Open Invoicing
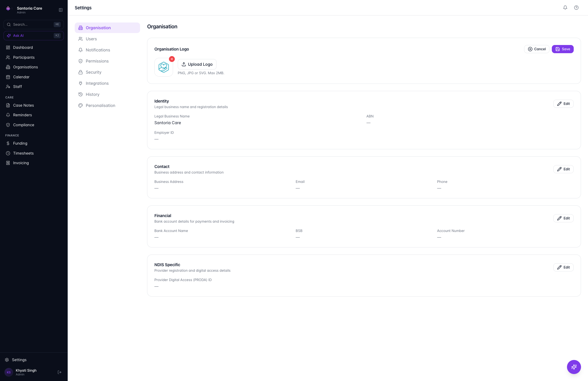Viewport: 588px width, 381px height. (34, 163)
